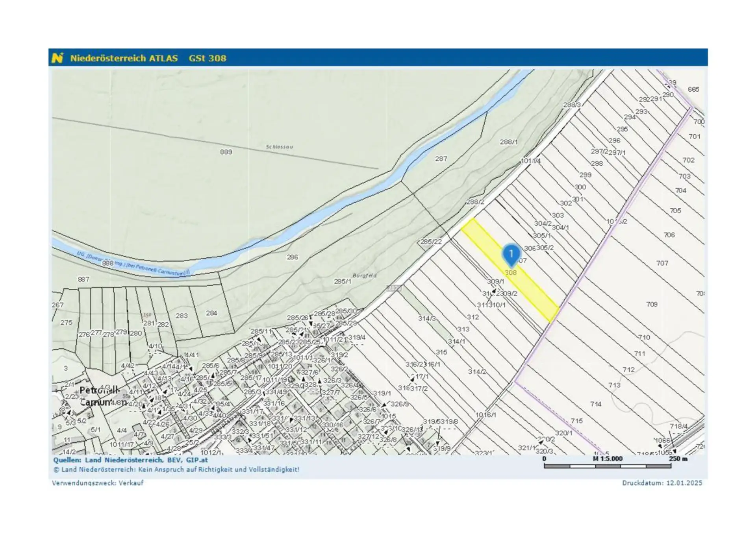The width and height of the screenshot is (756, 534).
Task: Click the parcel labeled 288/1
Action: coord(509,142)
